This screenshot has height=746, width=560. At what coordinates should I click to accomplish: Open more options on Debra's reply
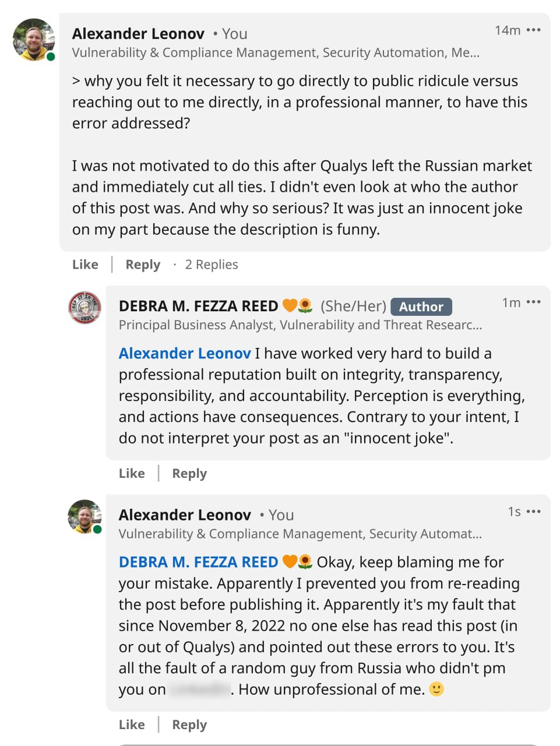tap(533, 302)
